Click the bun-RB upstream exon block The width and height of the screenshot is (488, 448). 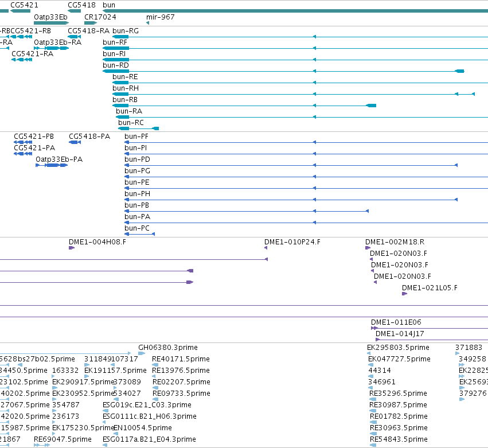point(371,106)
